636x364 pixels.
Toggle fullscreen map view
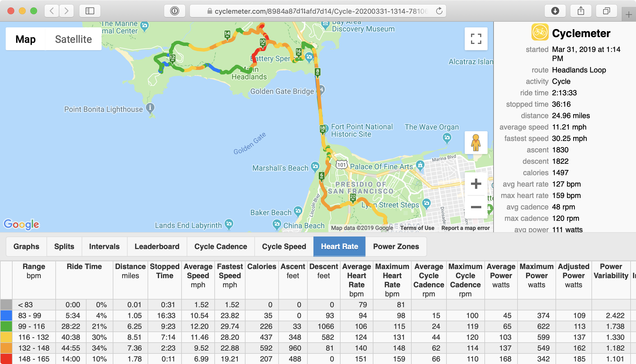(476, 39)
